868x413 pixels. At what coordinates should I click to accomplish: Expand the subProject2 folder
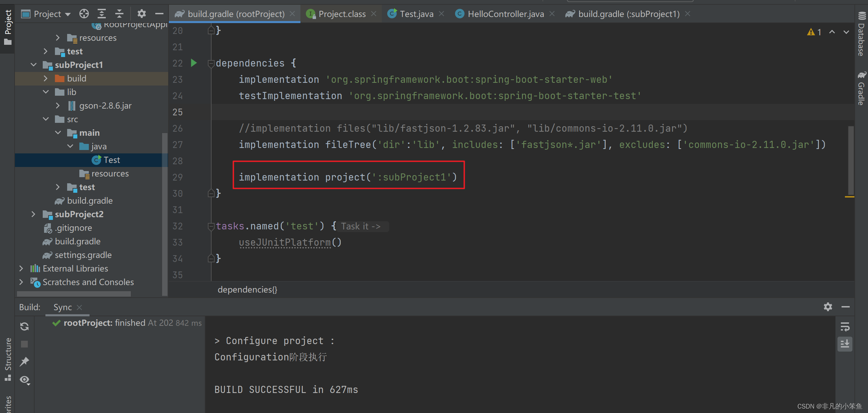pos(33,214)
